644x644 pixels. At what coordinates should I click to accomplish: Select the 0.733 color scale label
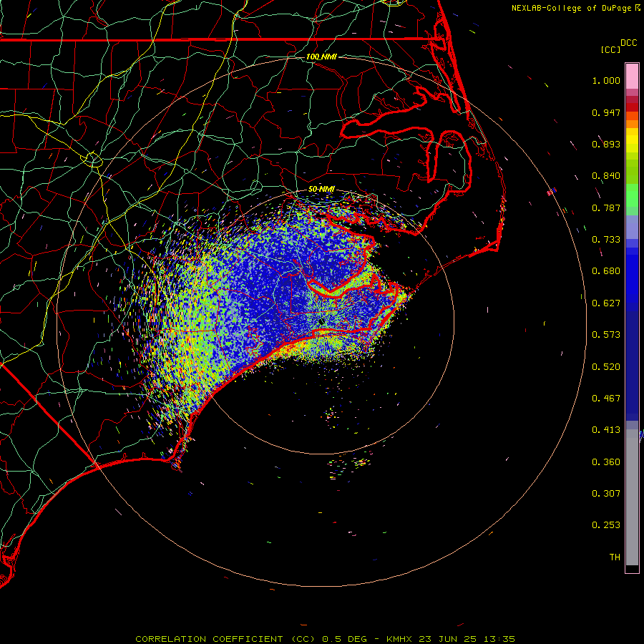click(606, 240)
